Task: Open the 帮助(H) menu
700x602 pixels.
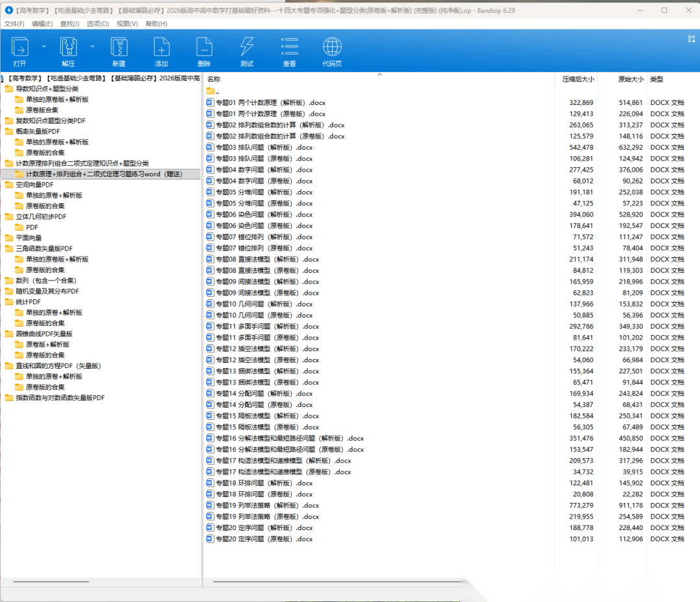Action: (x=156, y=24)
